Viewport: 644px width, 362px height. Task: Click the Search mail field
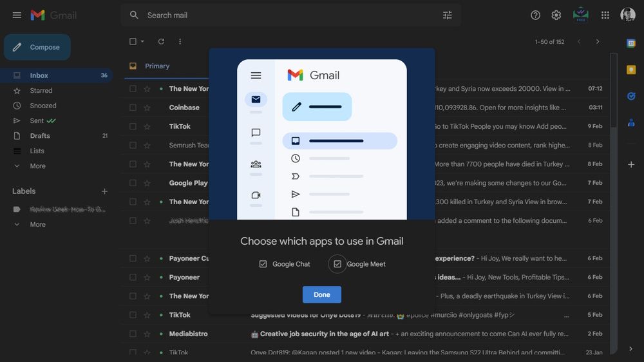click(x=291, y=15)
